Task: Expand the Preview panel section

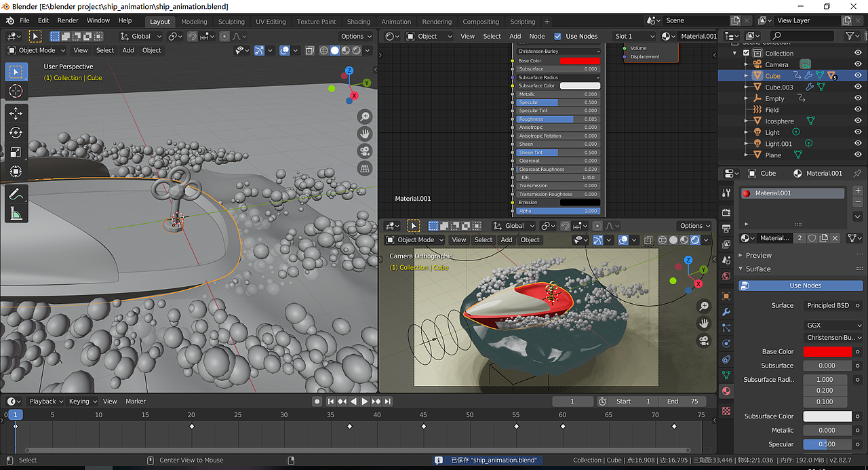Action: [758, 256]
